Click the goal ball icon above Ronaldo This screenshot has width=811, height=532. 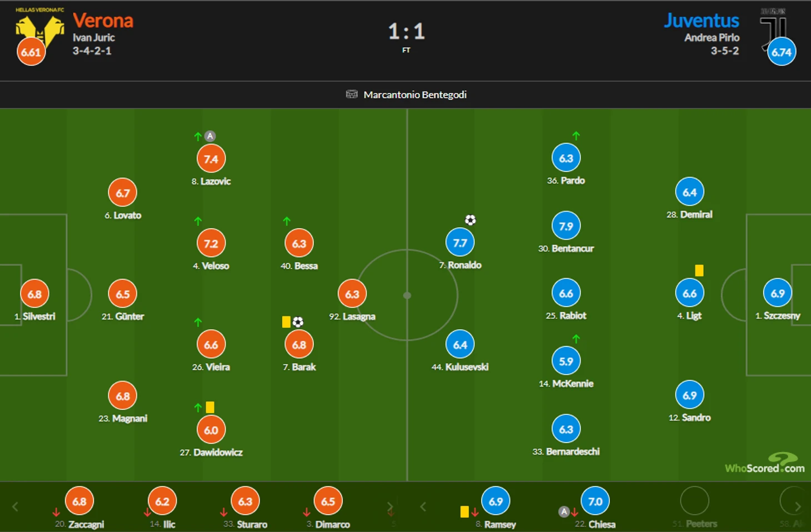(x=470, y=220)
